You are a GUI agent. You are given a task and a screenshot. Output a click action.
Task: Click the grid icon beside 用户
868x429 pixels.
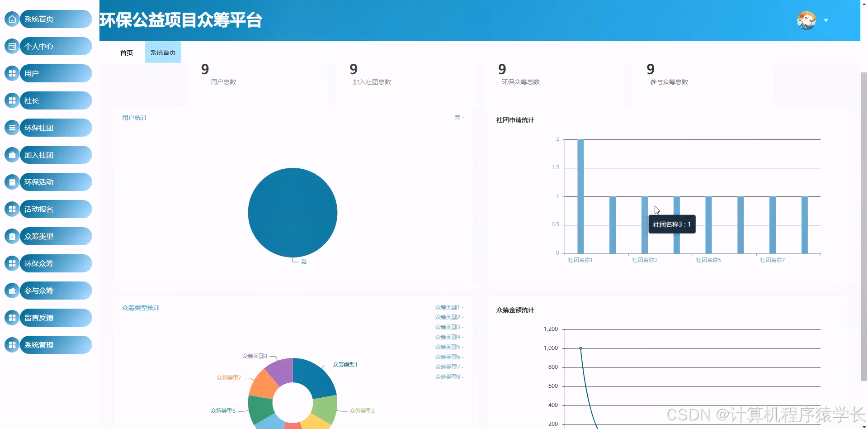tap(12, 73)
